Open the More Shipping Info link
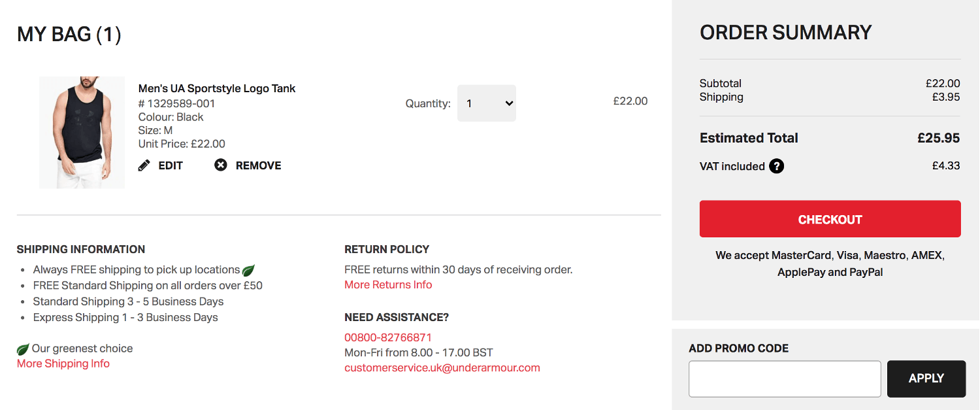This screenshot has width=980, height=410. pyautogui.click(x=63, y=364)
